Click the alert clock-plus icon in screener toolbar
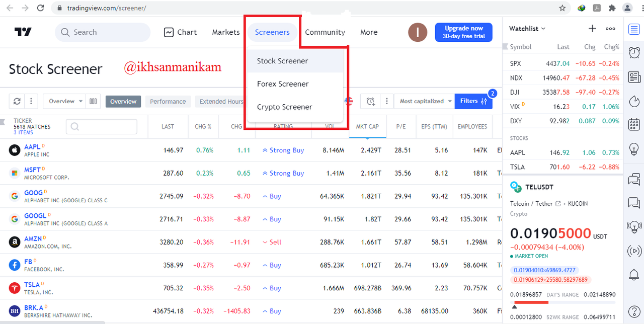The width and height of the screenshot is (644, 324). pos(371,101)
